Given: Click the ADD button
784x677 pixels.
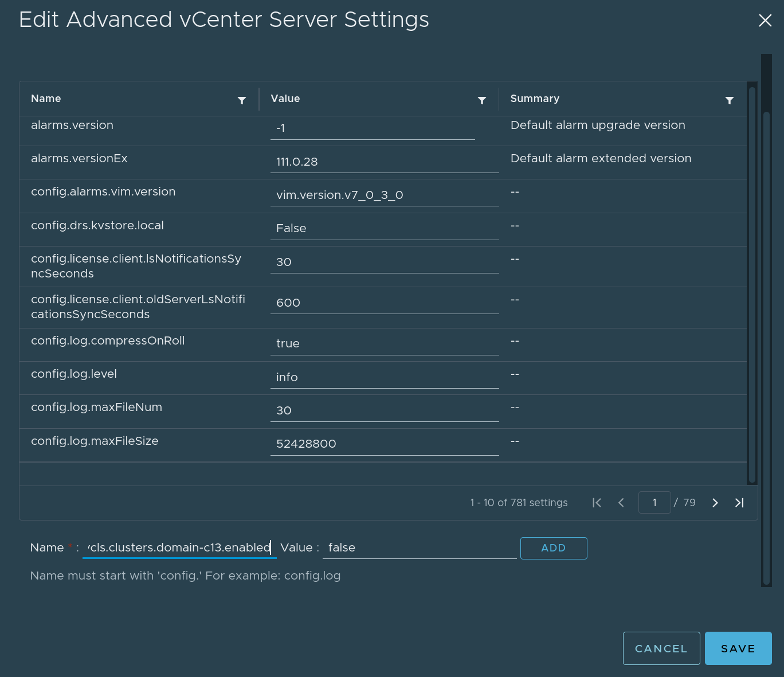Looking at the screenshot, I should point(554,548).
